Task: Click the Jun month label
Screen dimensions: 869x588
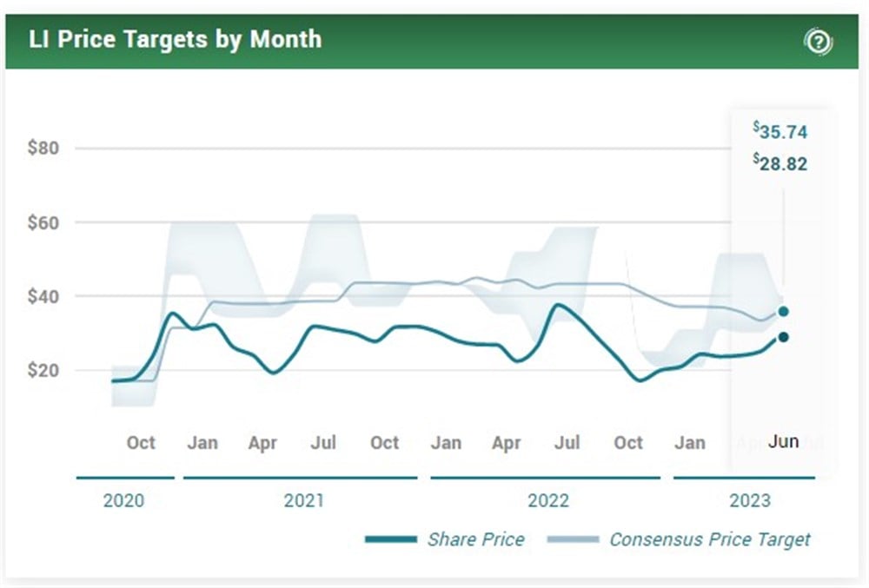Action: click(783, 441)
